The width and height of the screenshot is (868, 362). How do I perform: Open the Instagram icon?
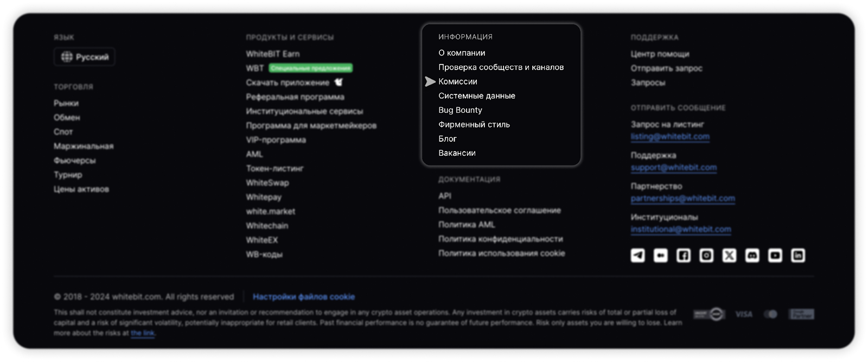(x=706, y=255)
